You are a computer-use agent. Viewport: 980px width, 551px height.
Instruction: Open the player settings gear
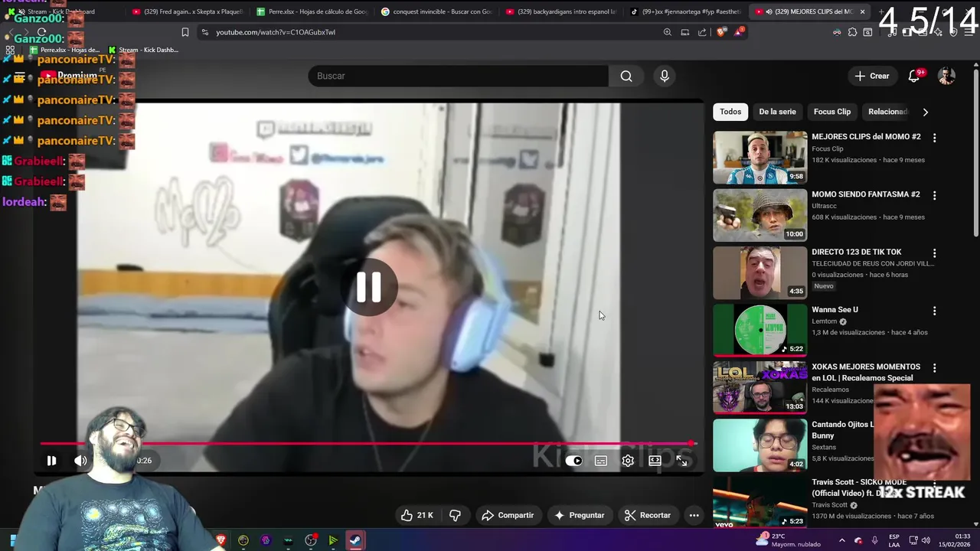[628, 461]
